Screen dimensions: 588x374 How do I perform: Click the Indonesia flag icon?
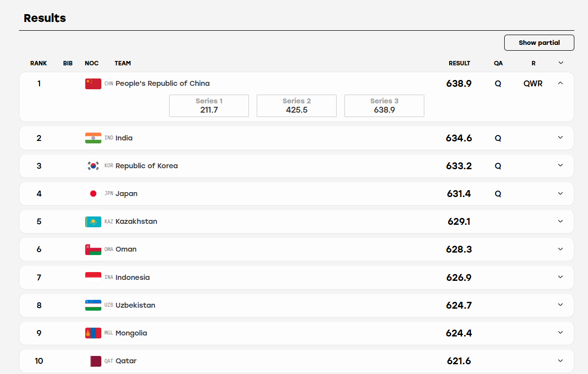coord(93,277)
